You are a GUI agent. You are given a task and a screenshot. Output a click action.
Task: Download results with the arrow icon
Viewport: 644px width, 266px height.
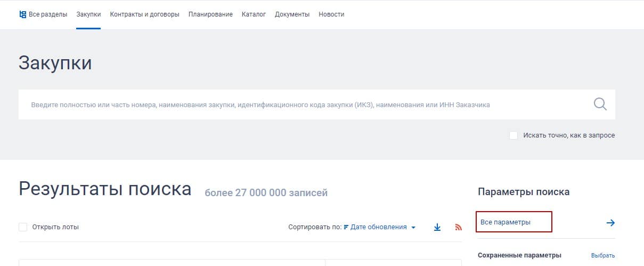click(437, 227)
